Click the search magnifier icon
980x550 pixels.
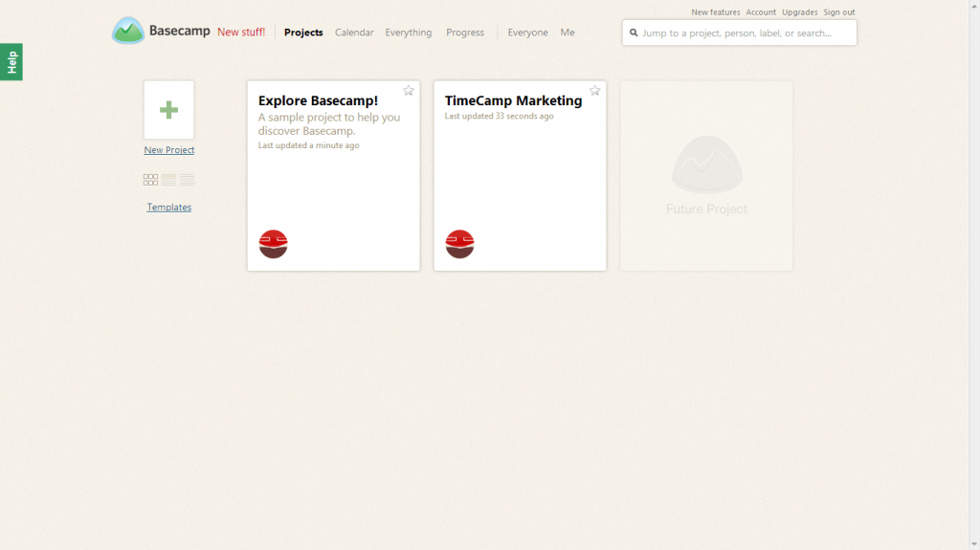[x=634, y=33]
